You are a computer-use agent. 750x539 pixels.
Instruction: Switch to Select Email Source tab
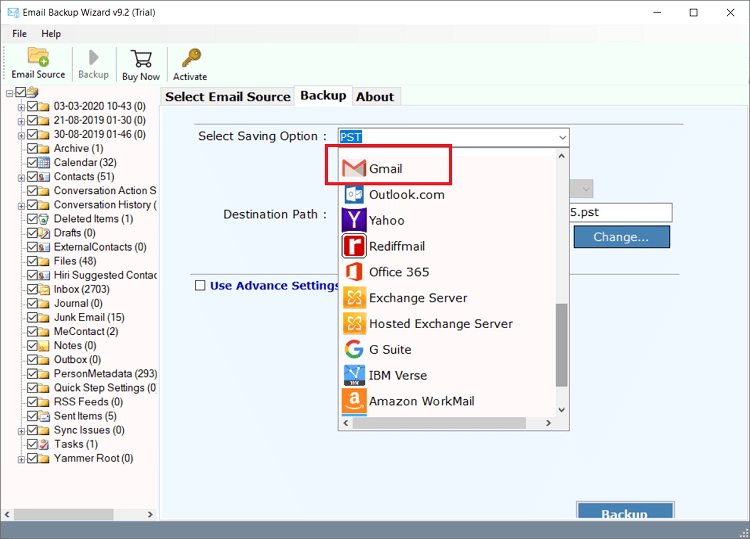(x=228, y=97)
